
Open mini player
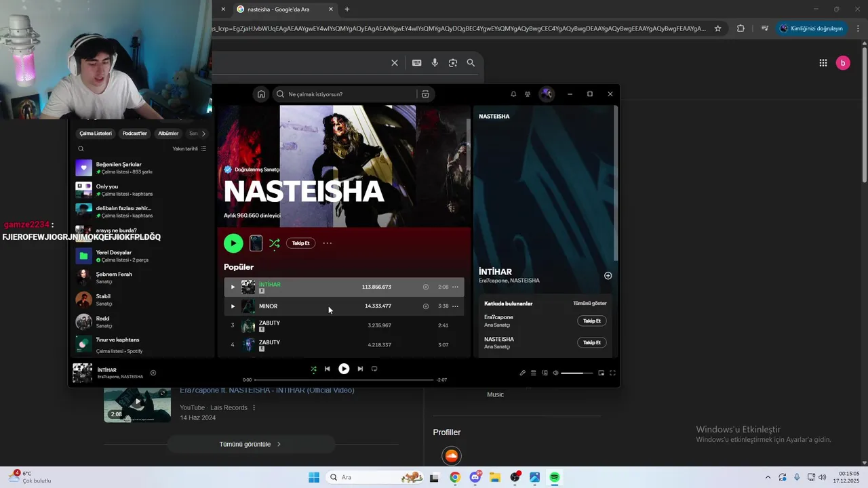(601, 373)
